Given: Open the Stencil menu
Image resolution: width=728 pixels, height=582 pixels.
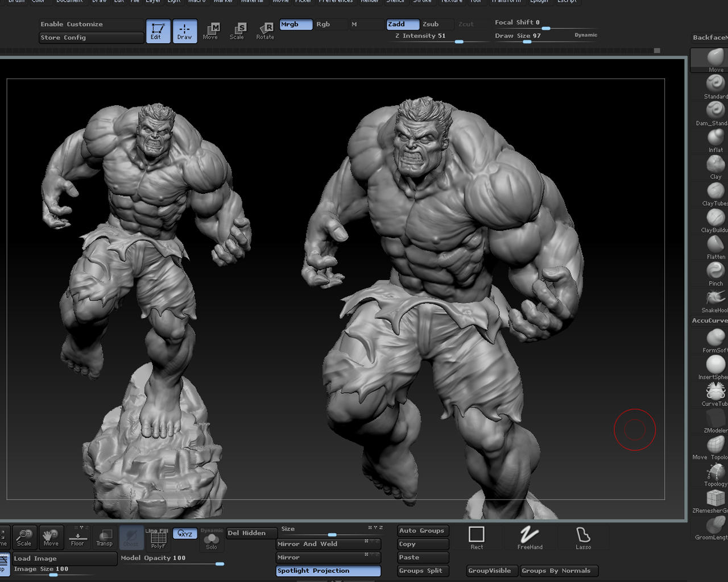Looking at the screenshot, I should [x=395, y=2].
